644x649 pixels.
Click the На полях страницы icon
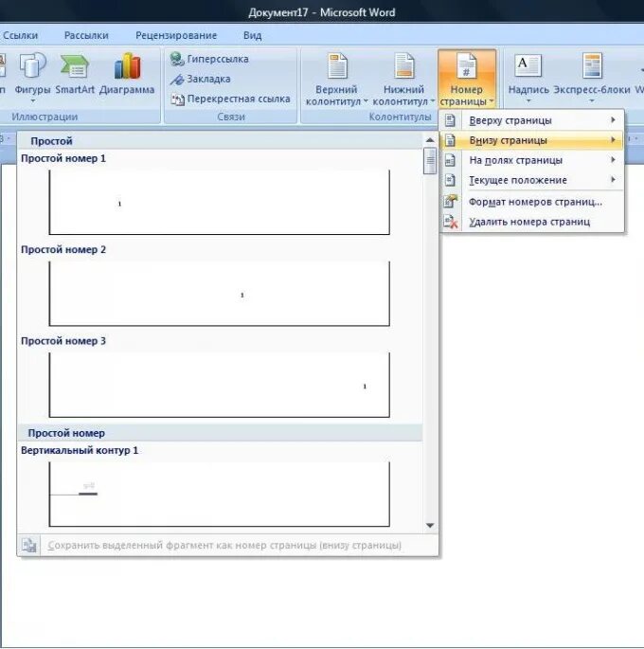pyautogui.click(x=450, y=160)
